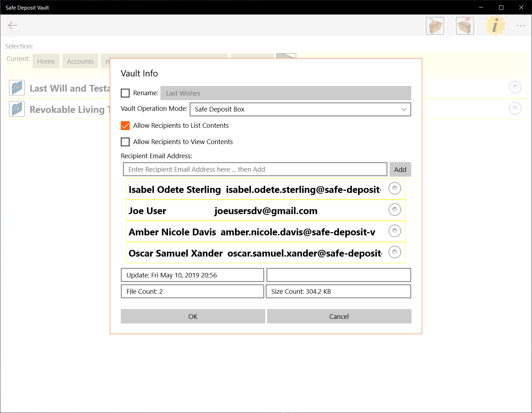Click the Selection label
532x413 pixels.
tap(19, 46)
